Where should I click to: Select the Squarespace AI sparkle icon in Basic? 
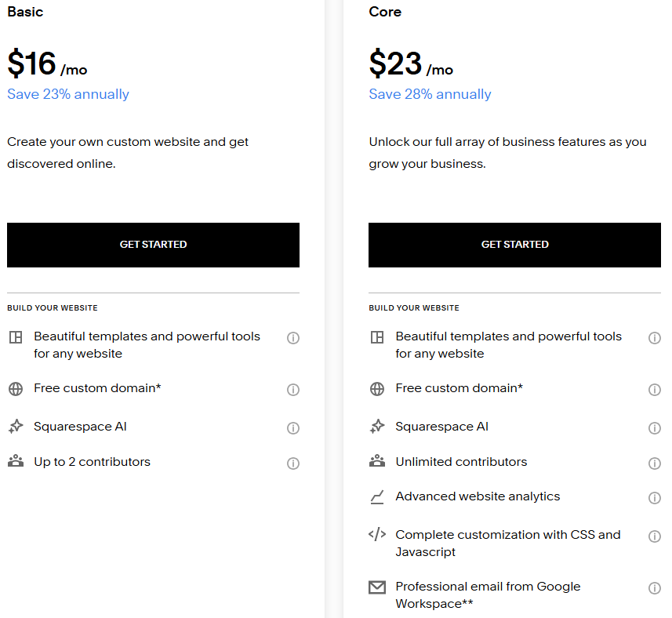pyautogui.click(x=15, y=427)
